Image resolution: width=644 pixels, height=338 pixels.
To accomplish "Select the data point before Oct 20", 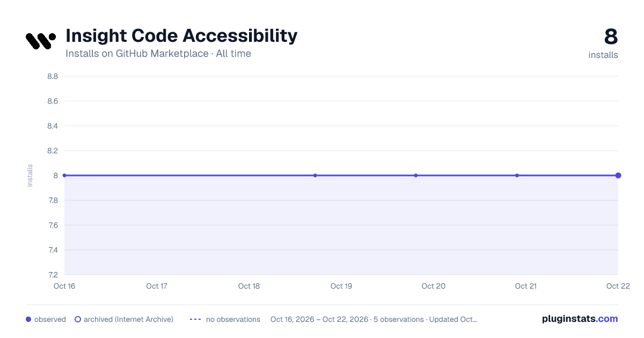I will [x=416, y=175].
